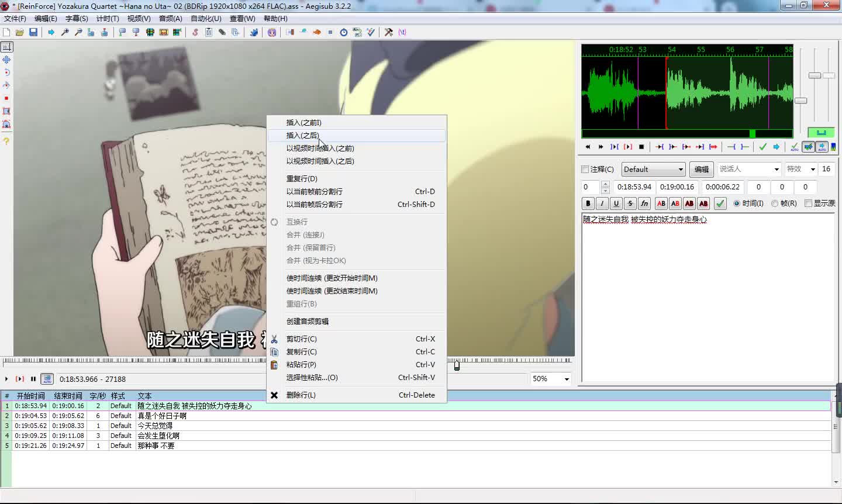Image resolution: width=842 pixels, height=504 pixels.
Task: Open Automation with the anime face icon
Action: coord(272,32)
